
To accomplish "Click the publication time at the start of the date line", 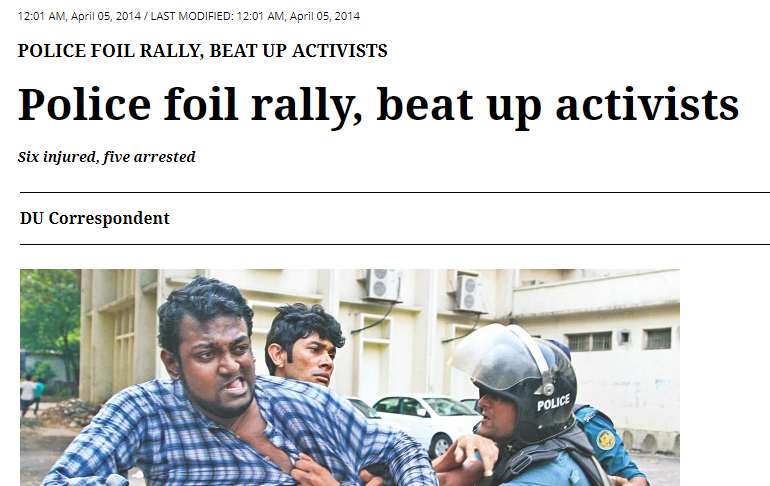I will tap(79, 16).
